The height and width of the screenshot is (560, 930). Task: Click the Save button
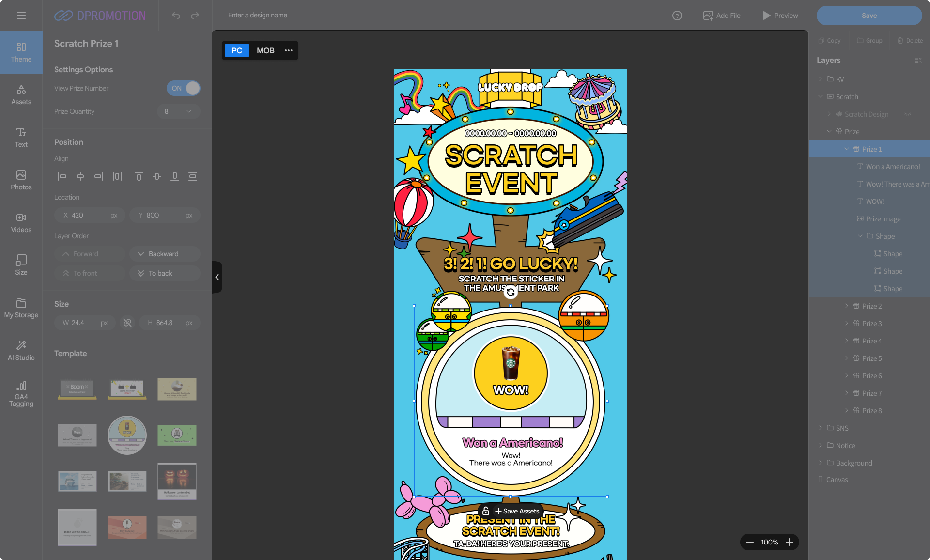869,16
